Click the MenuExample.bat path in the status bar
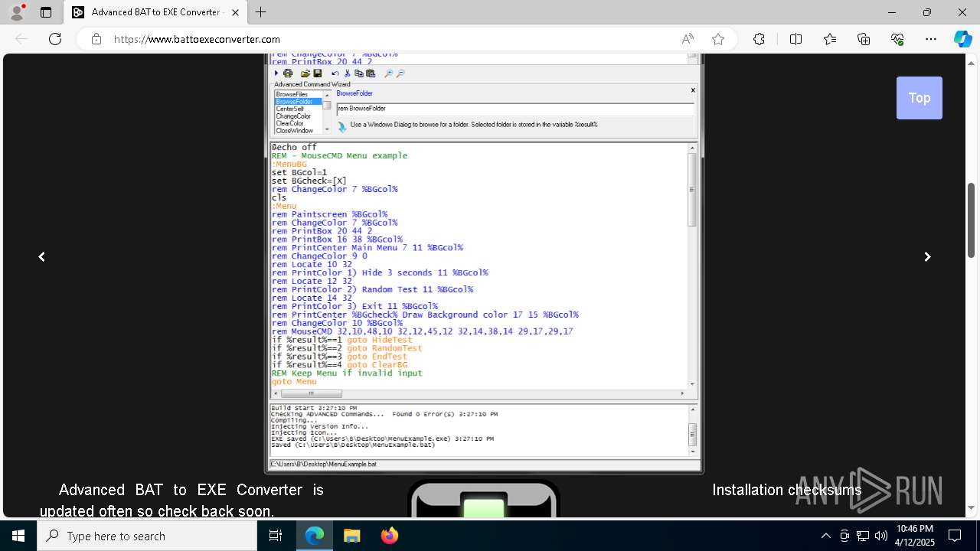This screenshot has width=980, height=551. pyautogui.click(x=324, y=465)
